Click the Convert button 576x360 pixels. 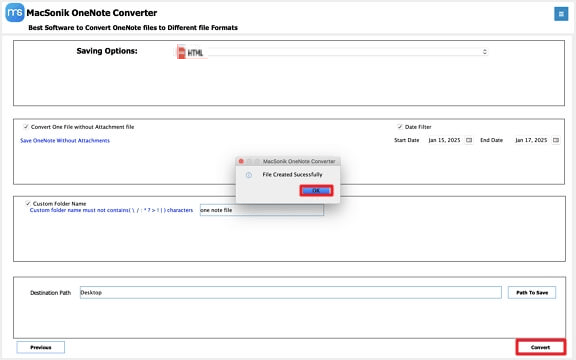click(x=540, y=347)
